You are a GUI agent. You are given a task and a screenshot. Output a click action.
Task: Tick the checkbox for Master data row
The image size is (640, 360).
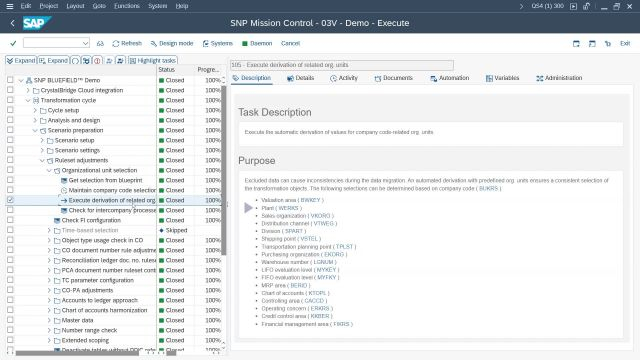(10, 320)
